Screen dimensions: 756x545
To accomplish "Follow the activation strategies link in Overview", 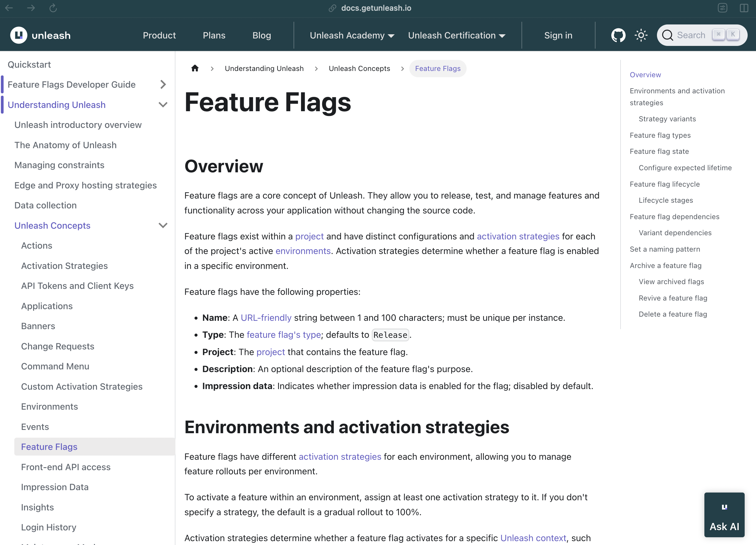I will [518, 236].
